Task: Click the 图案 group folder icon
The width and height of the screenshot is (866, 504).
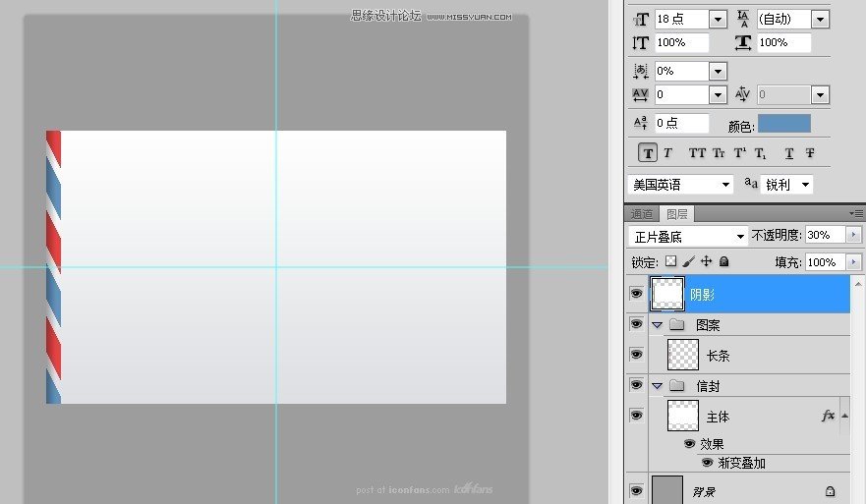Action: point(677,324)
